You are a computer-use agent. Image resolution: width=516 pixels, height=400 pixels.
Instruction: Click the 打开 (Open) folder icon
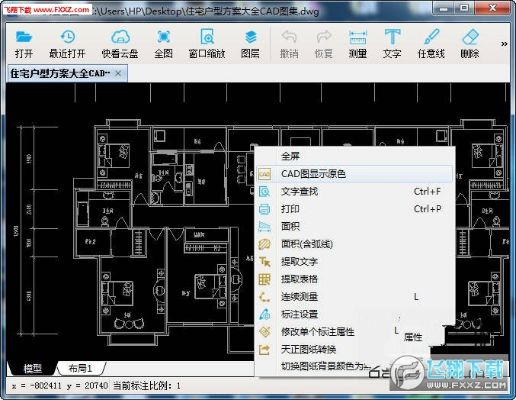click(24, 37)
